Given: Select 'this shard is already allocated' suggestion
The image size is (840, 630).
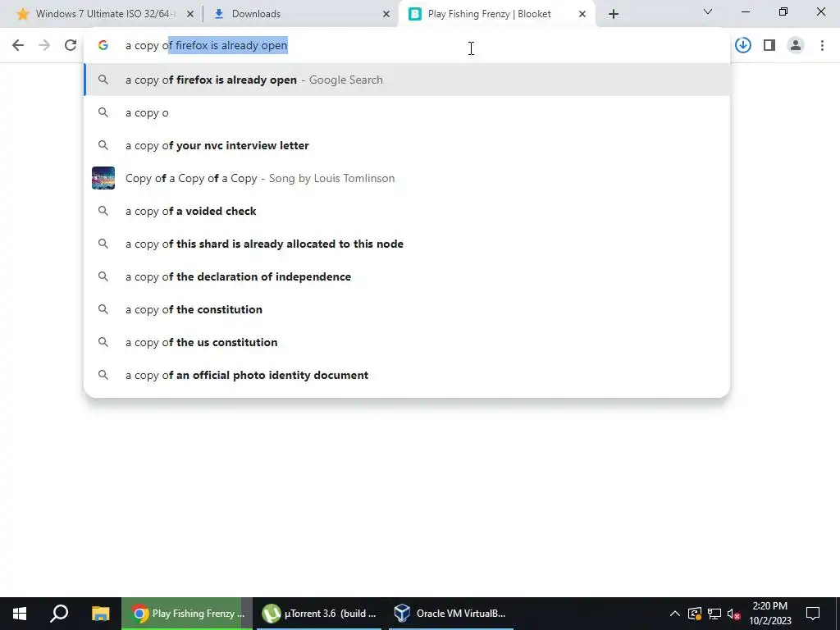Looking at the screenshot, I should pos(407,244).
